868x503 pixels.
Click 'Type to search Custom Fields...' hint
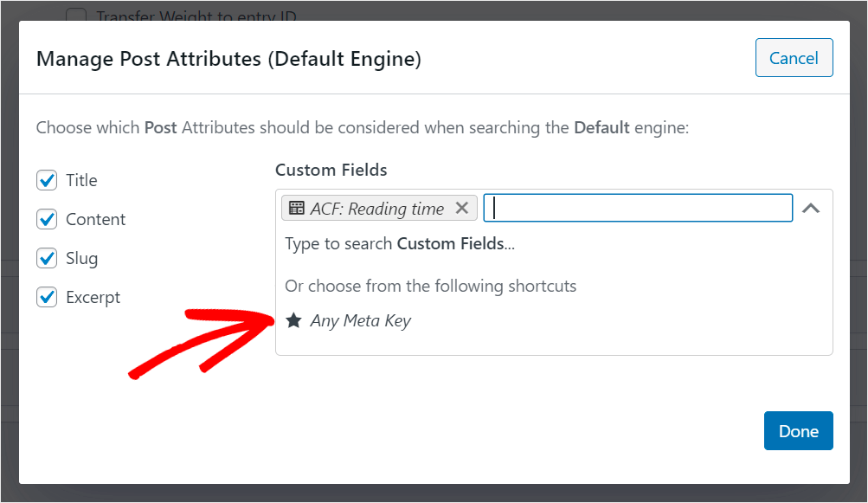(400, 244)
